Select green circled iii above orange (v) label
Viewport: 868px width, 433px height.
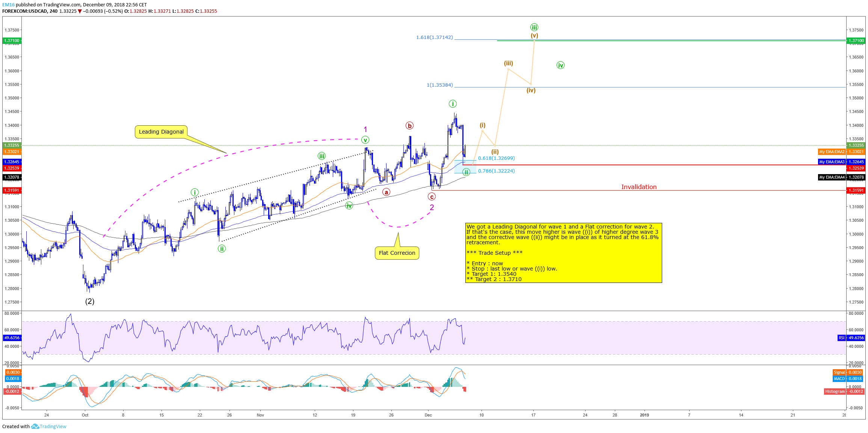click(534, 27)
